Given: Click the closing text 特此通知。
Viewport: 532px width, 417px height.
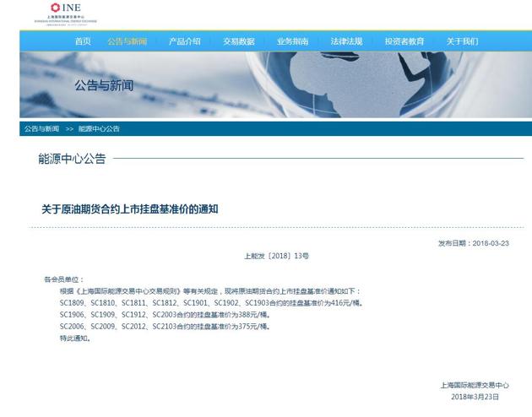Looking at the screenshot, I should click(x=75, y=338).
